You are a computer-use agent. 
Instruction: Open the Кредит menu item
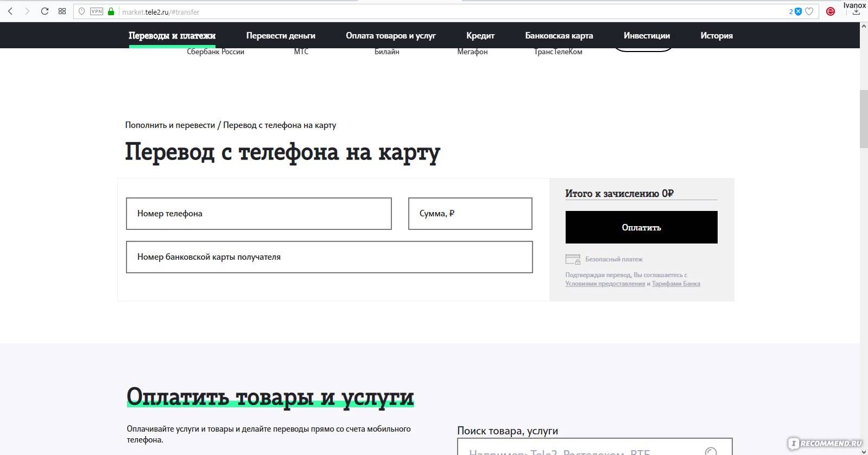point(480,36)
